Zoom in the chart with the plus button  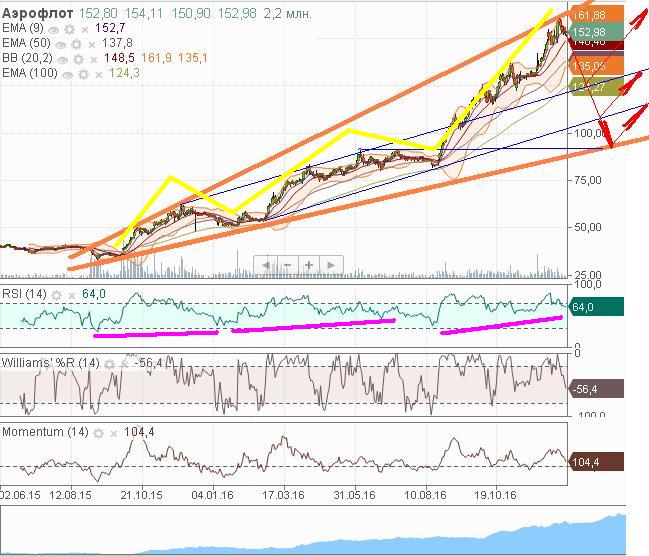[x=309, y=265]
